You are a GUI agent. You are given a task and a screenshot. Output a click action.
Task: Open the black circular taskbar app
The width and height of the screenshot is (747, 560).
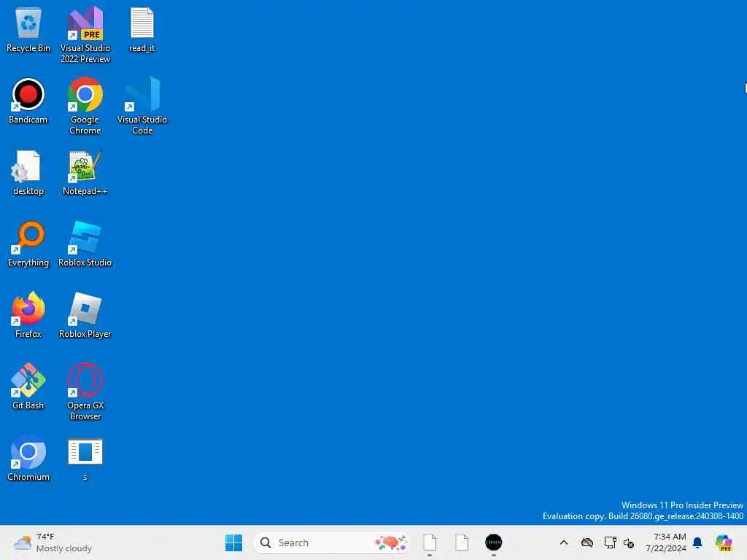(x=494, y=542)
